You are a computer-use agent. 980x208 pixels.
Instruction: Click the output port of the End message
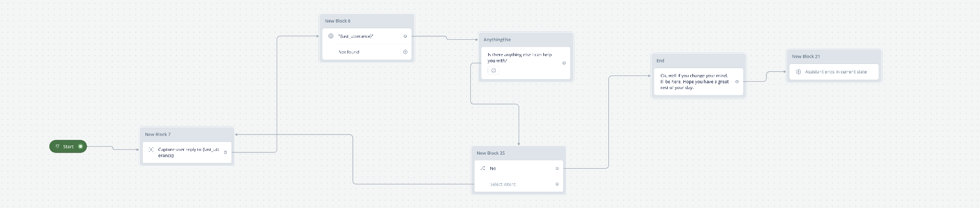click(x=737, y=82)
